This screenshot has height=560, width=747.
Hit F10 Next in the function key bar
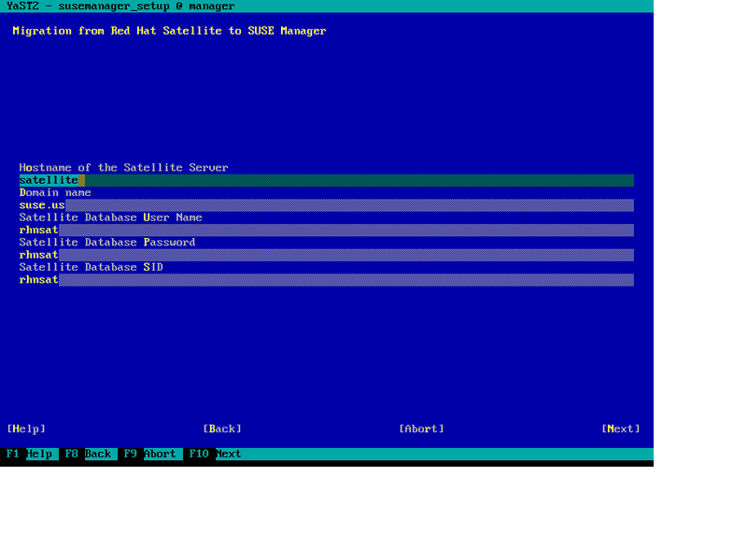[x=216, y=454]
